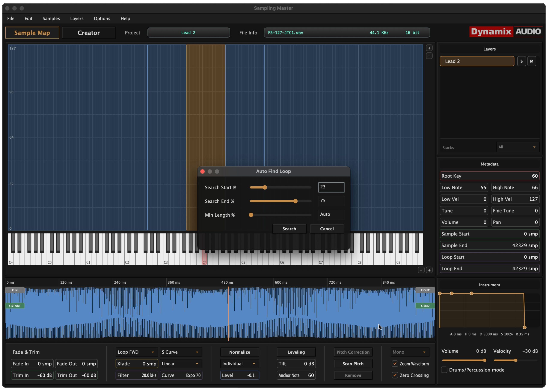
Task: Click the F OUT fade marker
Action: 425,290
